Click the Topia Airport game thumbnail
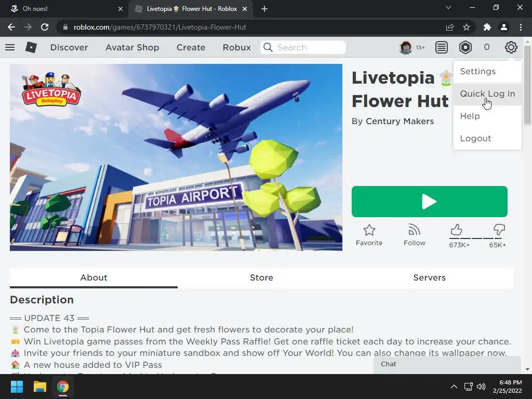 tap(176, 157)
